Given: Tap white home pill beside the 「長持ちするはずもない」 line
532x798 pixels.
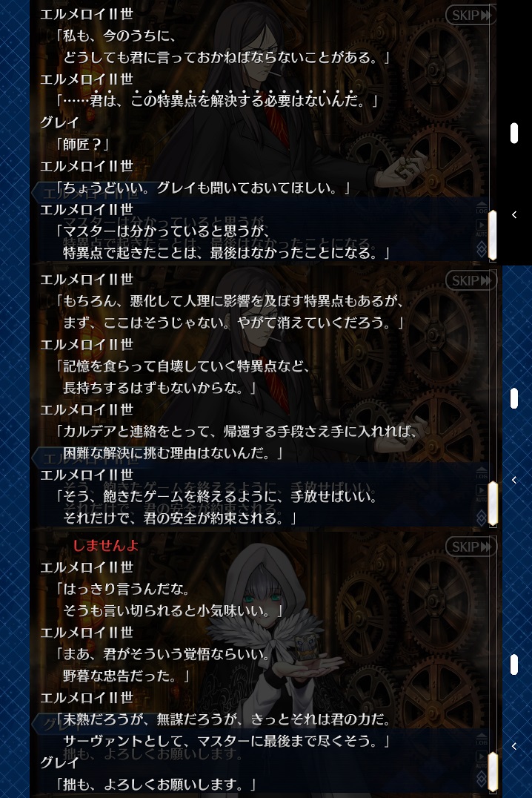Looking at the screenshot, I should tap(514, 398).
